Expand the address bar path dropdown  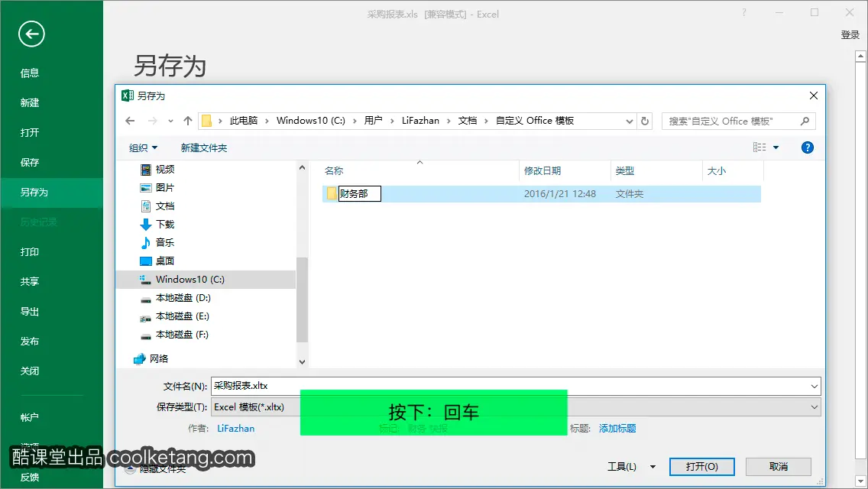click(630, 121)
